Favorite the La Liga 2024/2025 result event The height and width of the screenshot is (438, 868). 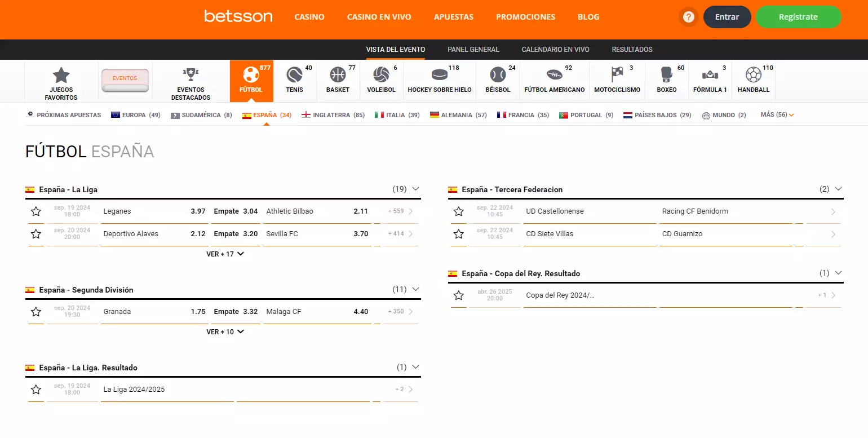[36, 390]
